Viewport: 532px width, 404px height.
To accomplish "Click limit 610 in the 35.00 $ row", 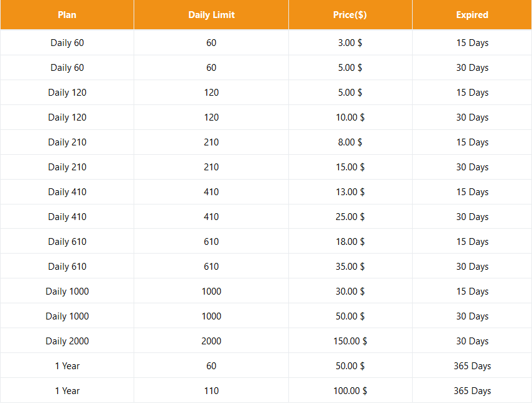I will coord(211,266).
